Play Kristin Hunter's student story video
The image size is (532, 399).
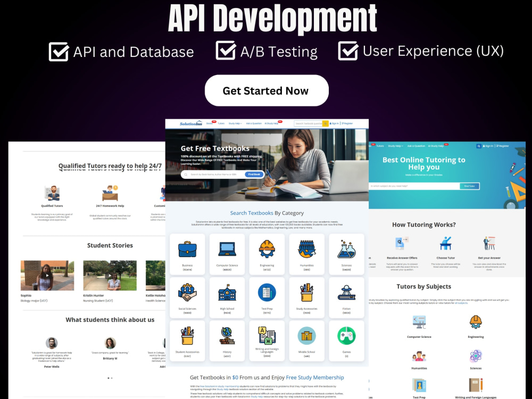[110, 276]
